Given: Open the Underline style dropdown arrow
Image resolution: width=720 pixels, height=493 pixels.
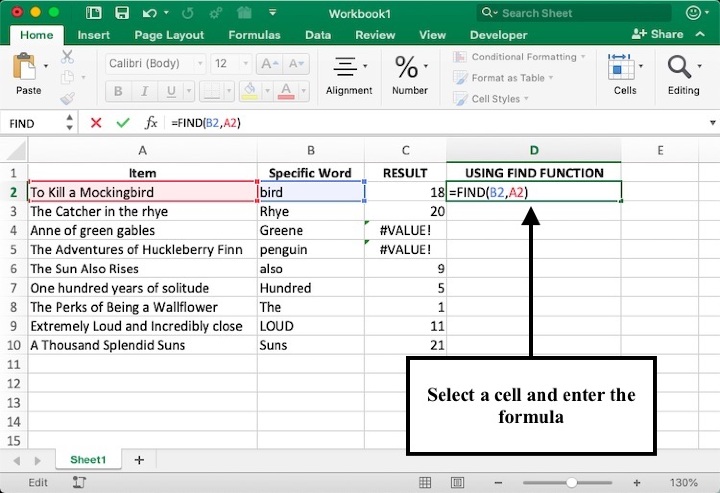Looking at the screenshot, I should [x=189, y=91].
